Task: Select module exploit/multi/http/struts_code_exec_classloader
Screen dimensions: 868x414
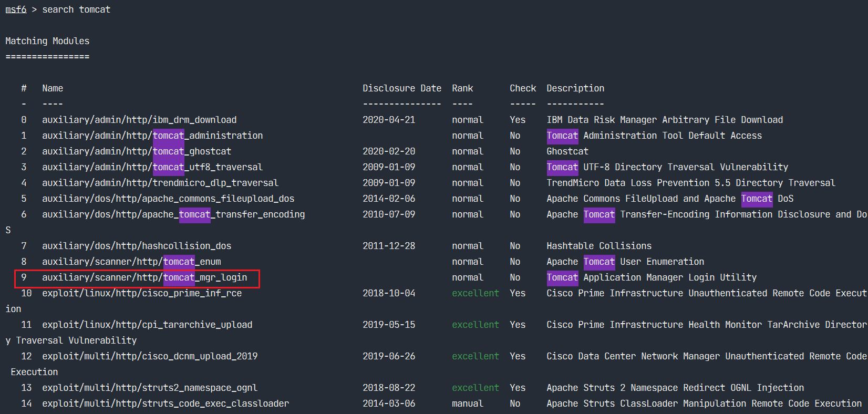Action: pos(166,403)
